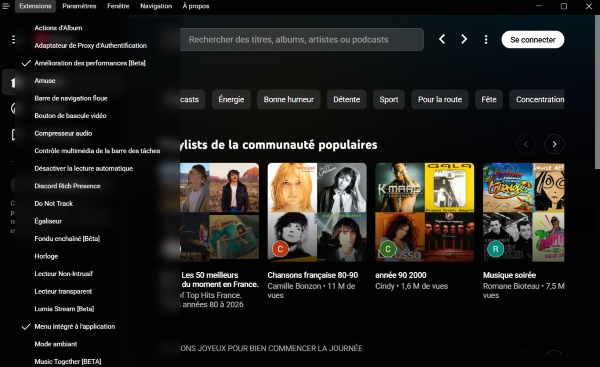The height and width of the screenshot is (367, 600).
Task: Click teal R avatar on Musique soirée
Action: (x=495, y=249)
